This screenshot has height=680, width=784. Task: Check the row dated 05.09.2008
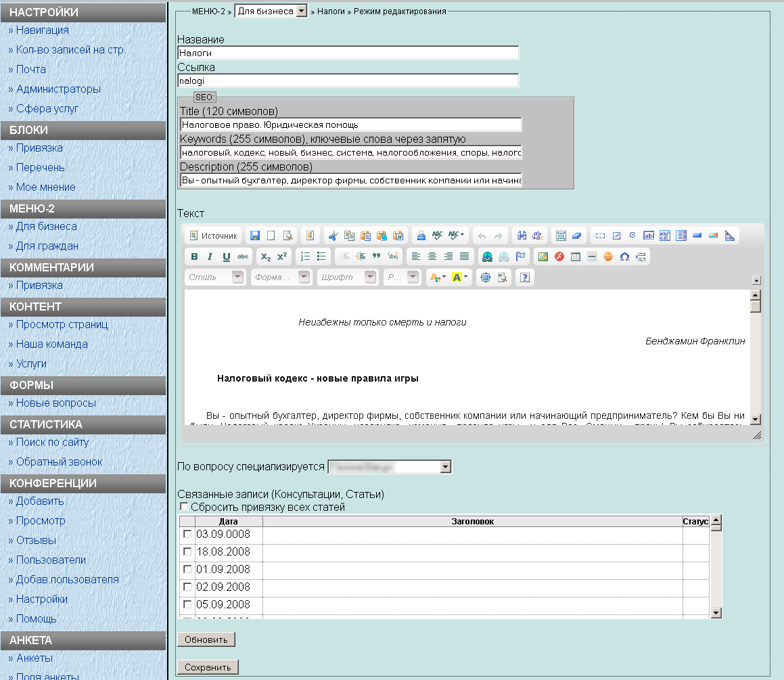pos(187,604)
